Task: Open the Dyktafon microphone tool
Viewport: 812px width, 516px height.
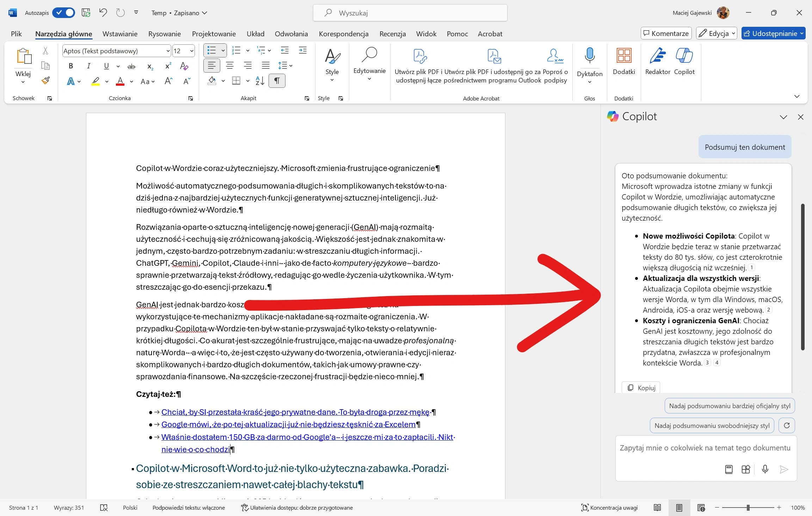Action: 590,56
